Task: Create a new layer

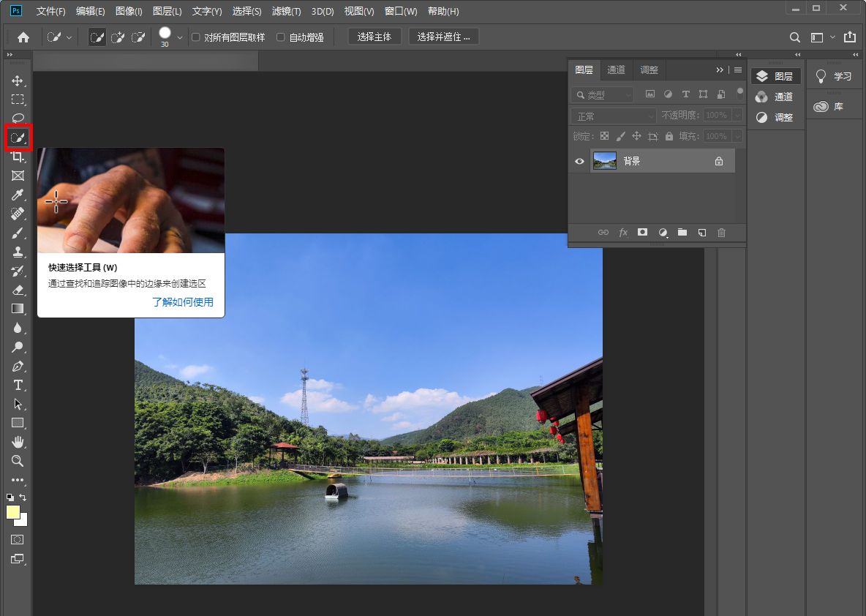Action: (702, 233)
